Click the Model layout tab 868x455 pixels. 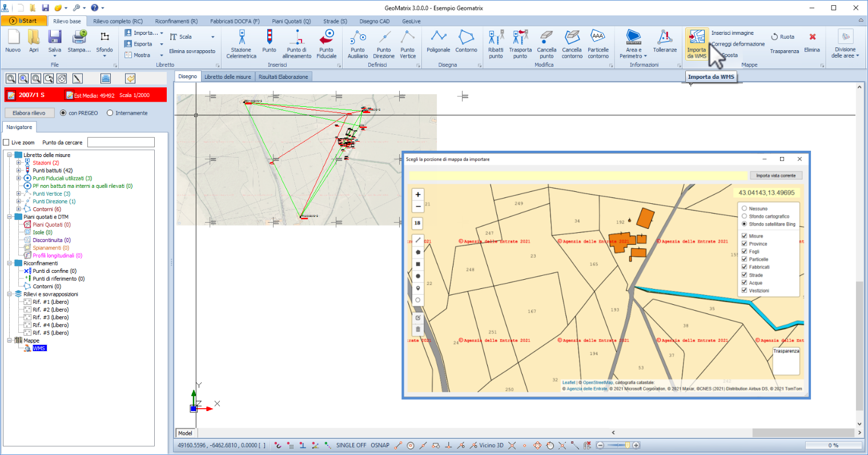click(185, 433)
